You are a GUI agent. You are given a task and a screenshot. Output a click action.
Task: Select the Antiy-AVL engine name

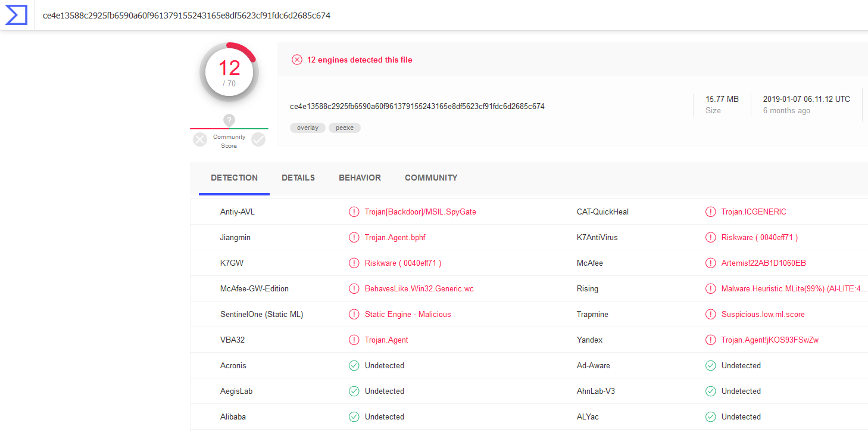(x=238, y=212)
